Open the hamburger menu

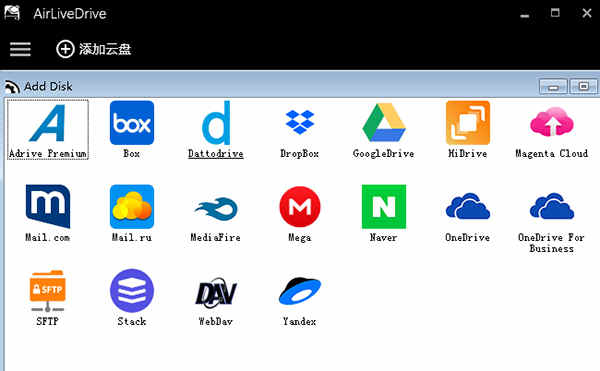pos(20,49)
